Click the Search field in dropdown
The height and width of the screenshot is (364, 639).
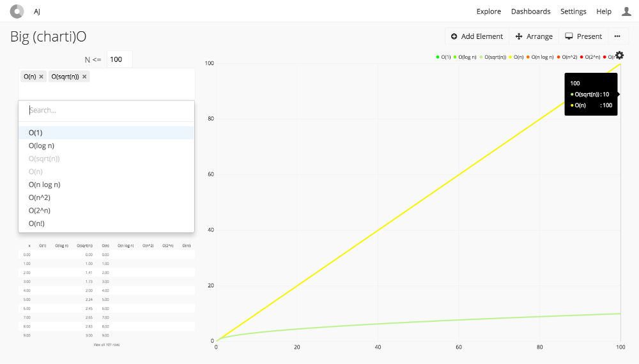(x=106, y=110)
